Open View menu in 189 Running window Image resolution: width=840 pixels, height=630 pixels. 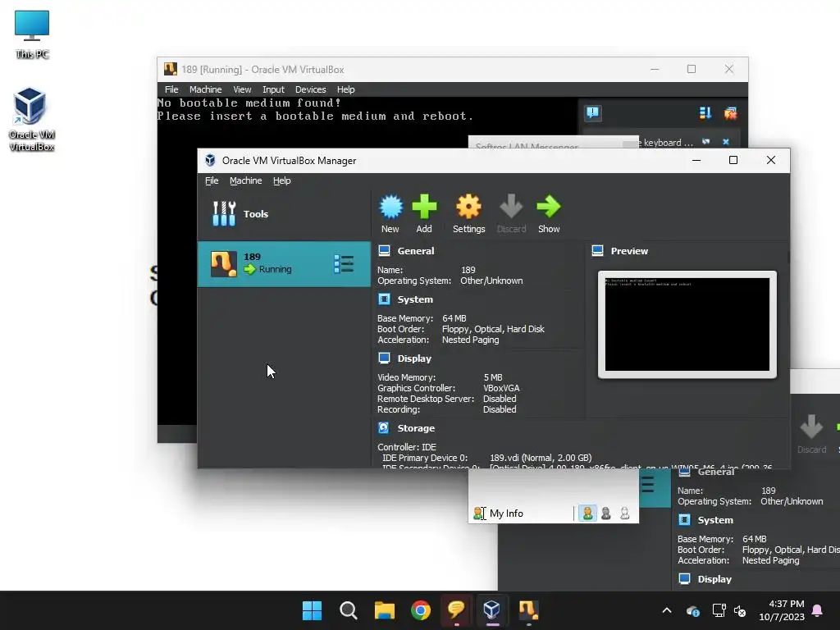point(242,89)
